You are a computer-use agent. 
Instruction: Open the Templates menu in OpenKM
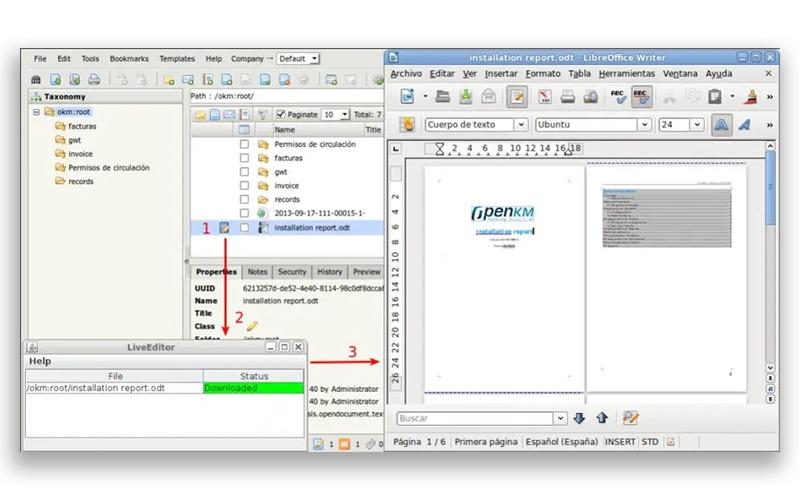pos(177,59)
